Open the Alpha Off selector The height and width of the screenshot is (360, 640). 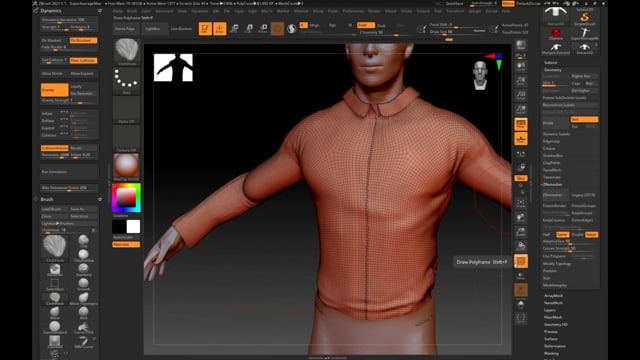(127, 109)
